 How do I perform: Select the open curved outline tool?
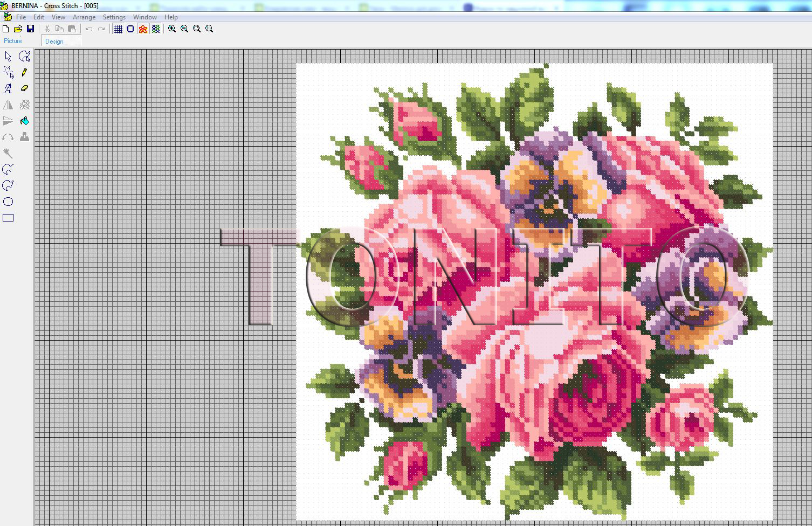coord(8,169)
